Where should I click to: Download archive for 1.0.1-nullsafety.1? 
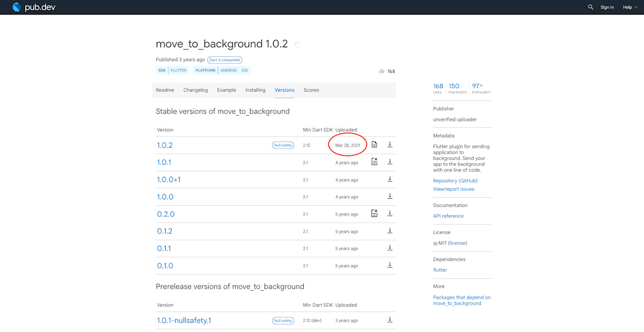pos(390,320)
